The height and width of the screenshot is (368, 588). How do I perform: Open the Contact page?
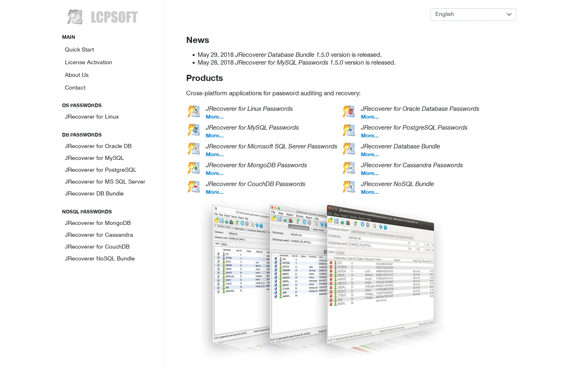75,88
